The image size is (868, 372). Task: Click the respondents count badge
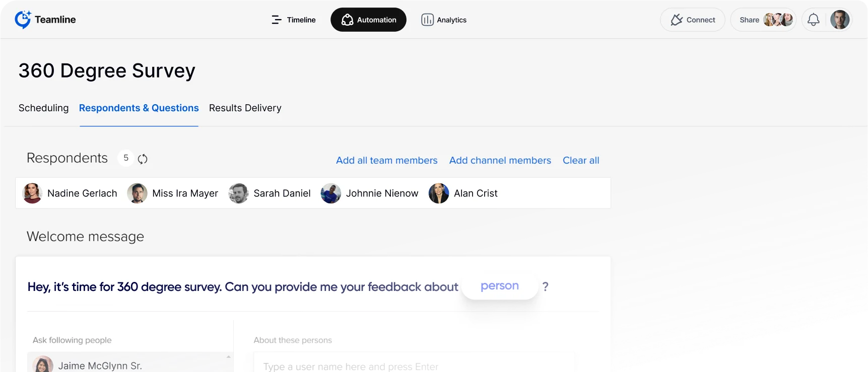tap(125, 158)
